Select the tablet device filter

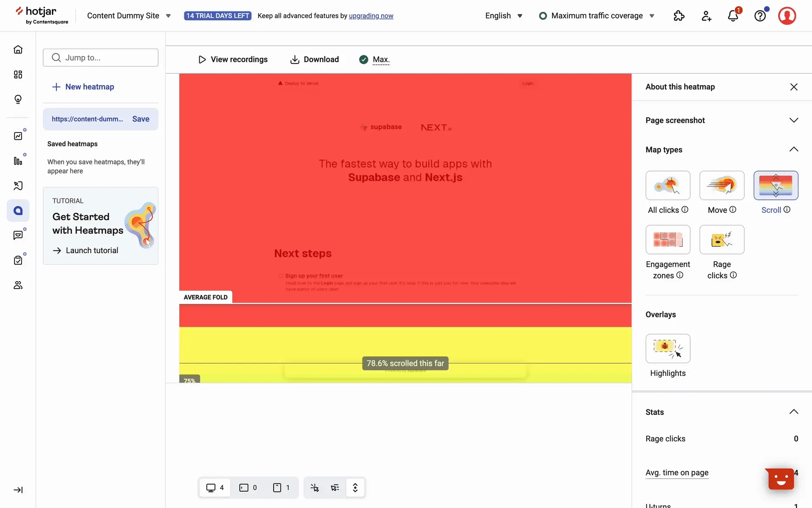(248, 488)
